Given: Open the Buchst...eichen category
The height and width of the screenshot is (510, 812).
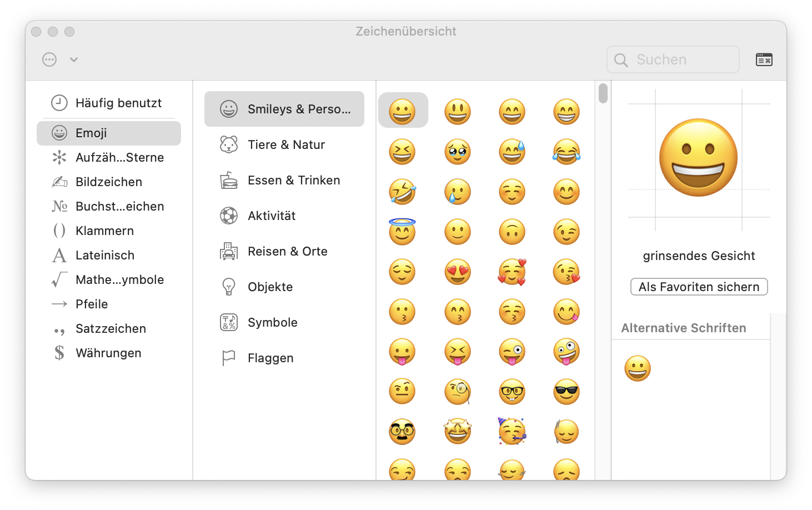Looking at the screenshot, I should (109, 206).
